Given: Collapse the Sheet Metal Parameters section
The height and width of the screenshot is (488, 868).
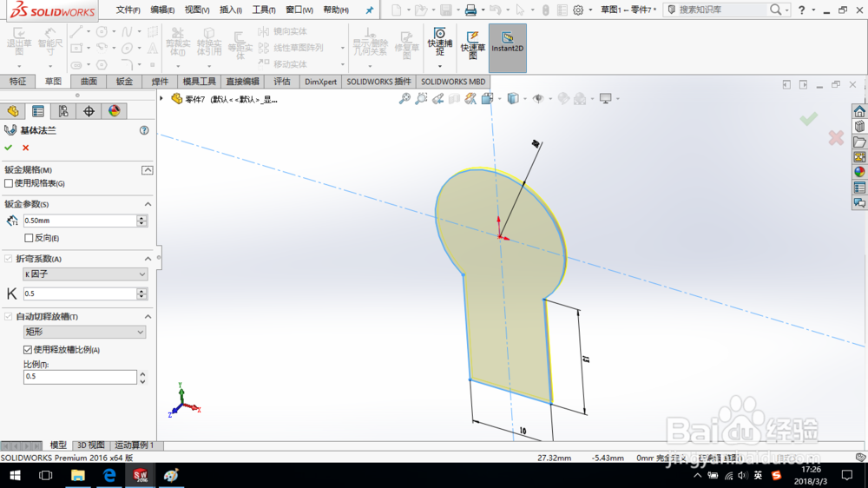Looking at the screenshot, I should tap(148, 204).
